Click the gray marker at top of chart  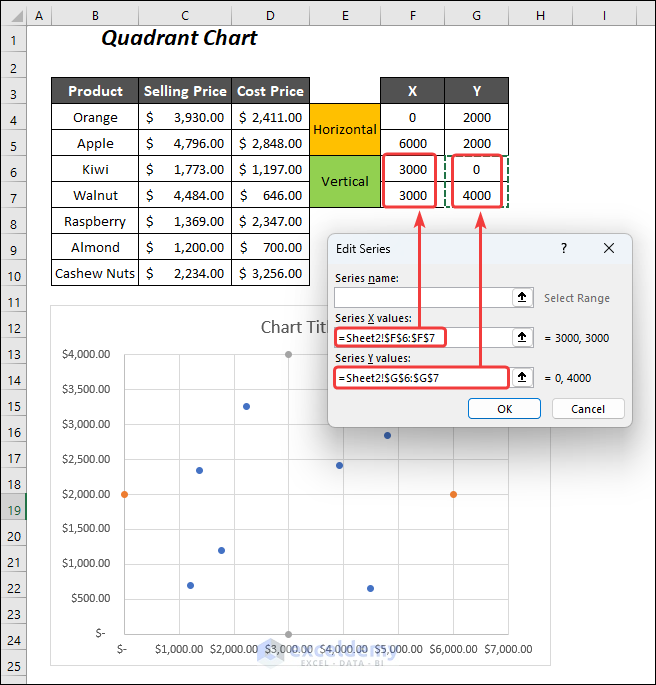click(x=288, y=354)
